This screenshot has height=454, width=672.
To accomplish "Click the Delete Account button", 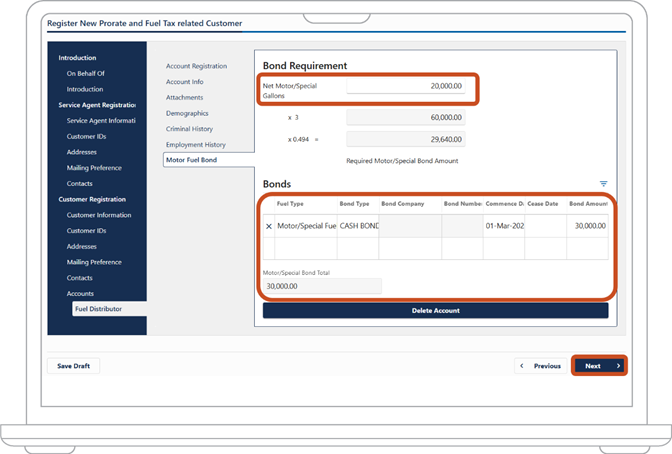I will [435, 310].
